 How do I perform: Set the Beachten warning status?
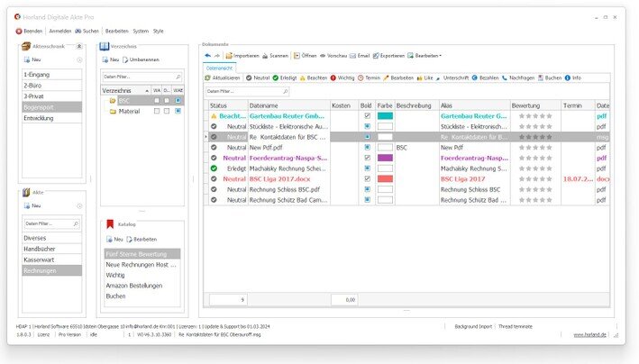314,77
